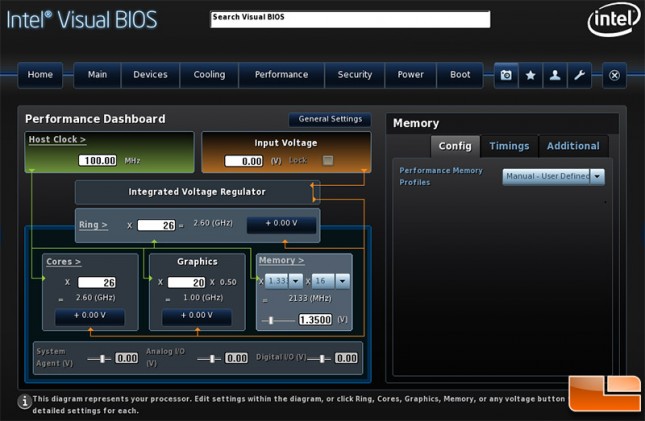Viewport: 645px width, 421px height.
Task: Click the Digital I/O voltage value field
Action: pos(346,358)
